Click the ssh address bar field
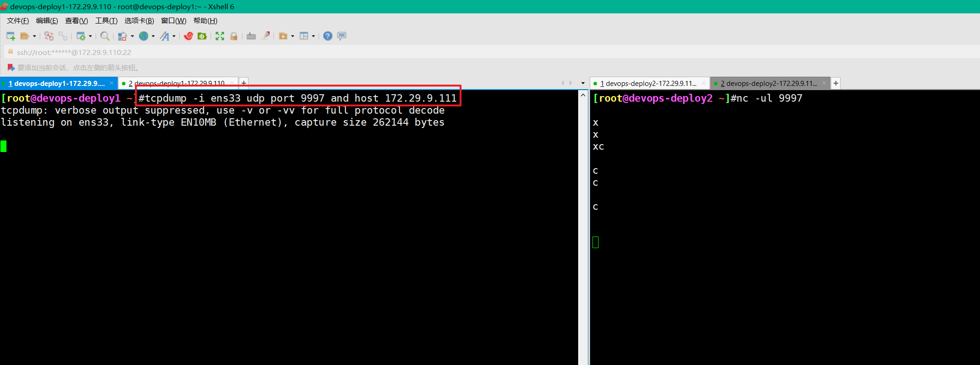 (x=492, y=52)
